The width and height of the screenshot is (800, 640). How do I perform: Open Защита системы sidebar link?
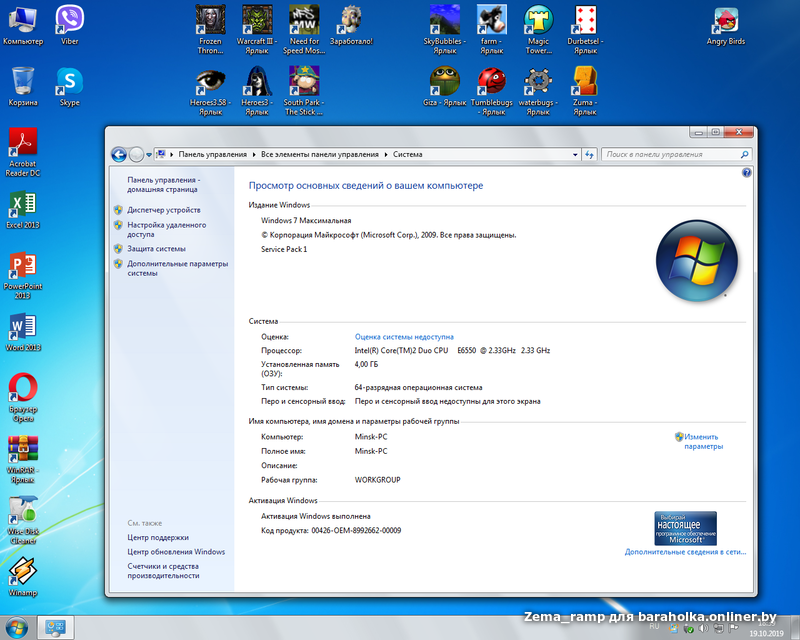click(x=156, y=249)
